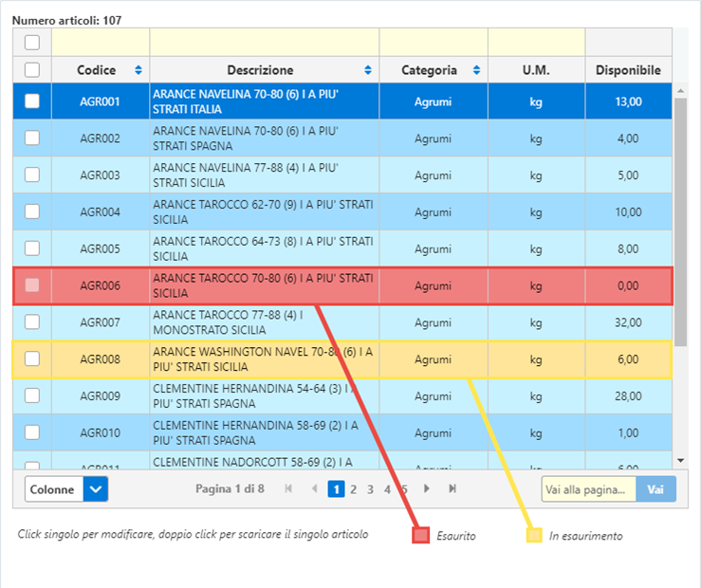Go to last page icon
Screen dimensions: 701x588
tap(452, 488)
